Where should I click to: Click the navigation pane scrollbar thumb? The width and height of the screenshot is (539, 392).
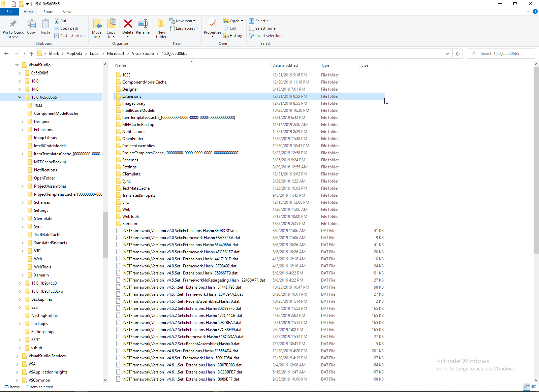tap(105, 235)
